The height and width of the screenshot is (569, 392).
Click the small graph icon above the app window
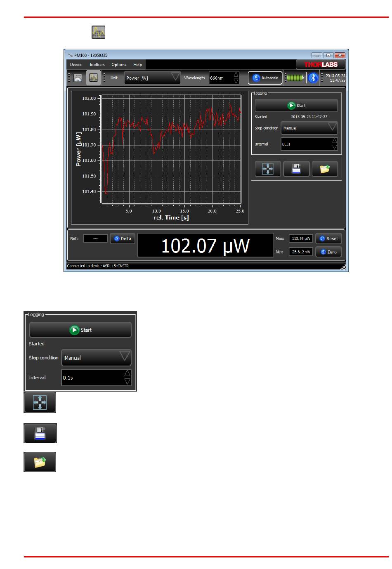pyautogui.click(x=98, y=32)
